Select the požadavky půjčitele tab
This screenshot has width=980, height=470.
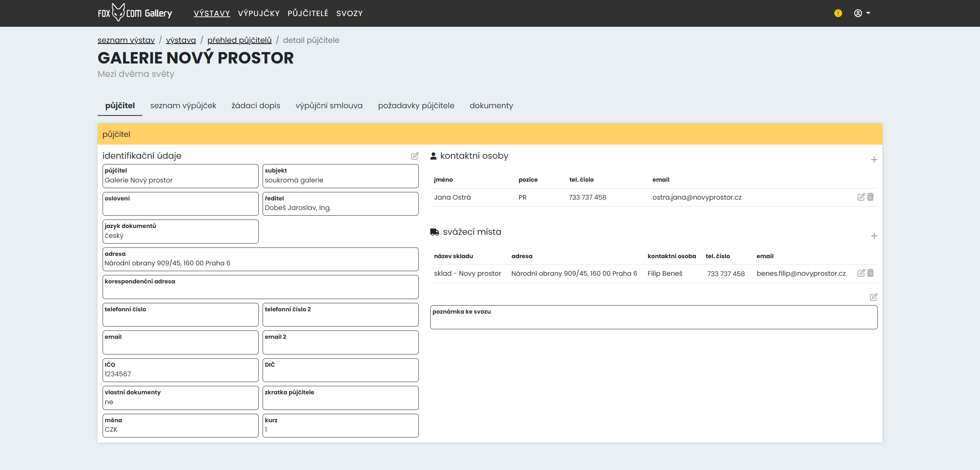(x=416, y=106)
